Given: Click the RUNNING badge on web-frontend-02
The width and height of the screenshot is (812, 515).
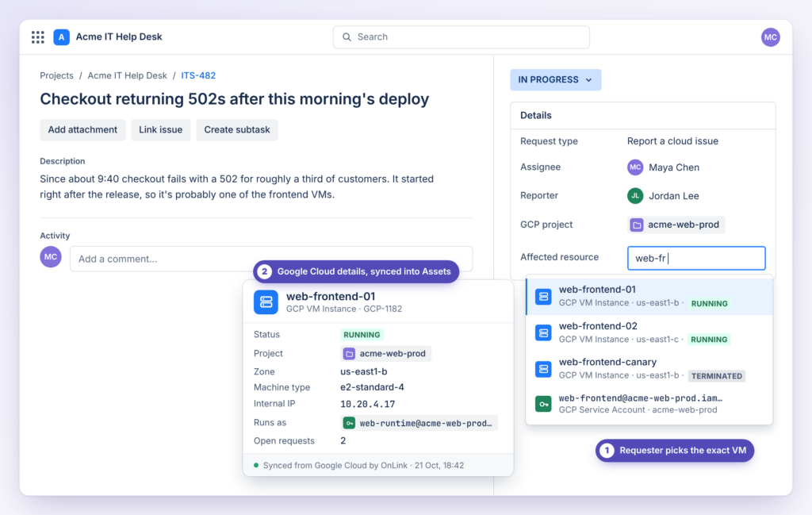Looking at the screenshot, I should [x=709, y=340].
